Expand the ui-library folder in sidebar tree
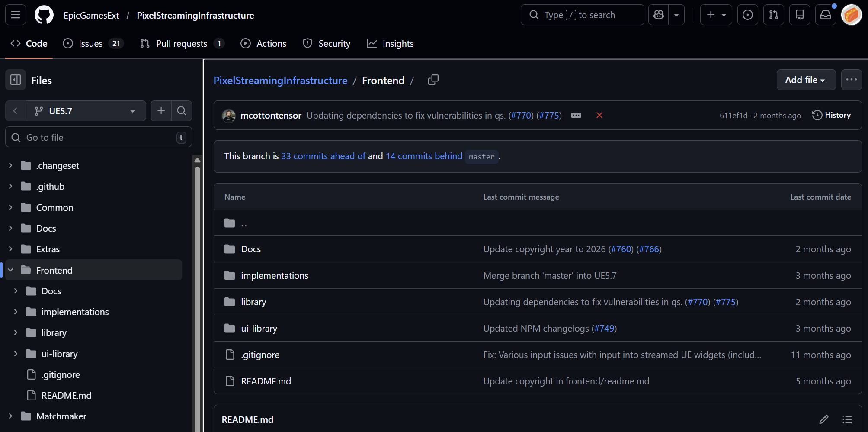Image resolution: width=868 pixels, height=432 pixels. click(16, 354)
